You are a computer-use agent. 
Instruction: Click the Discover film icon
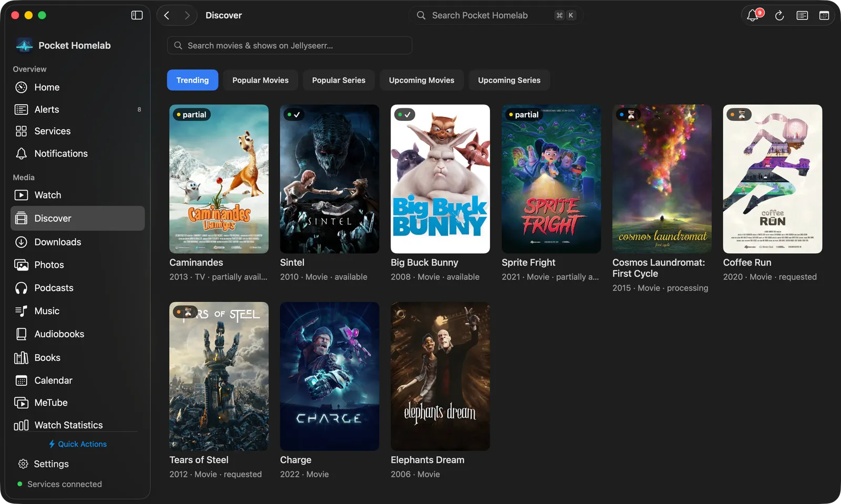pyautogui.click(x=21, y=219)
